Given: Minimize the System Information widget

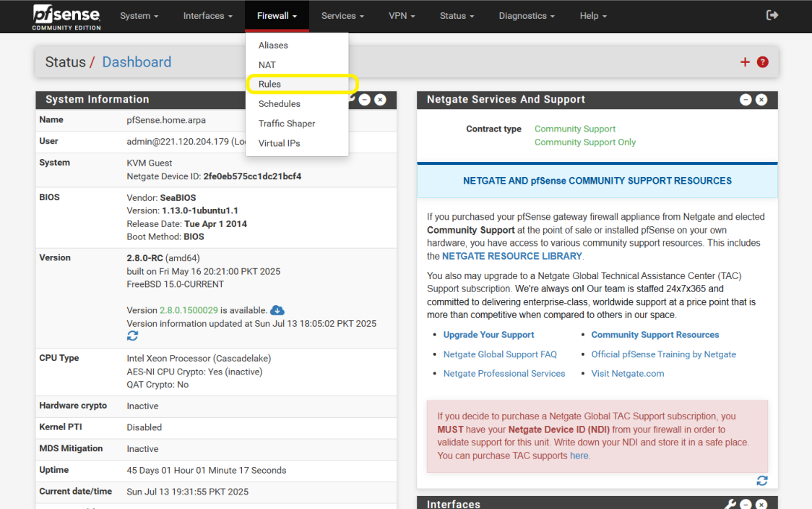Looking at the screenshot, I should pyautogui.click(x=365, y=100).
